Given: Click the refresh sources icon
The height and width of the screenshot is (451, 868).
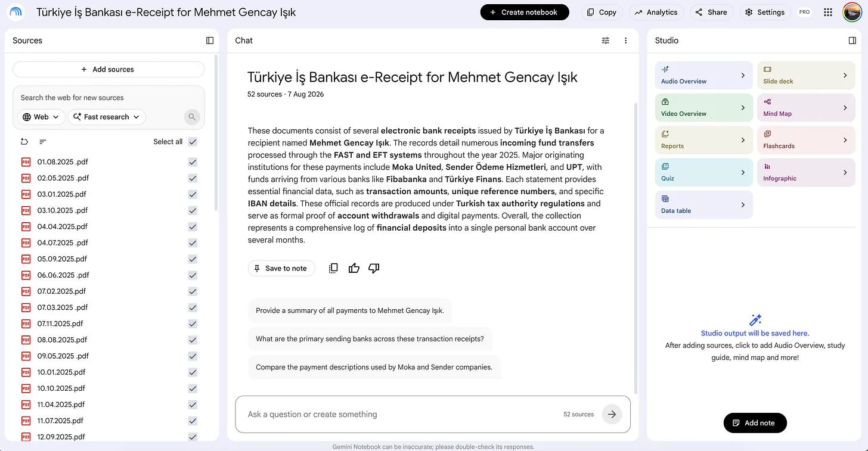Looking at the screenshot, I should point(24,142).
